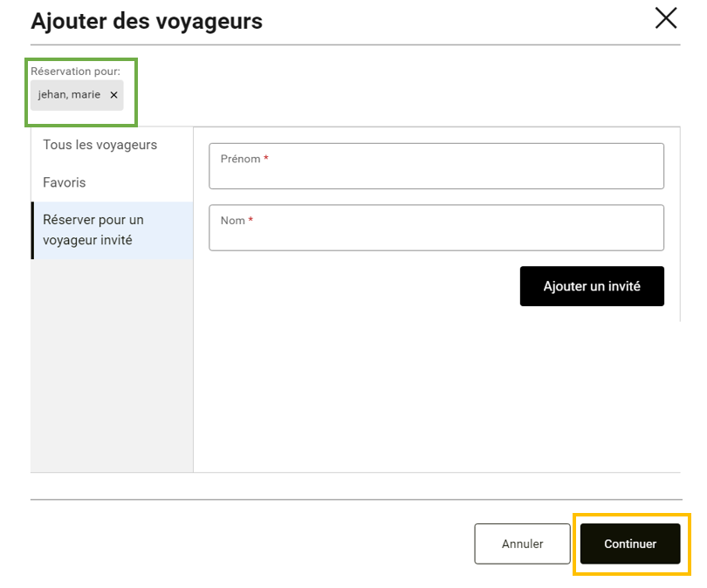The image size is (707, 588).
Task: Click the Réservation pour: label
Action: coord(75,71)
